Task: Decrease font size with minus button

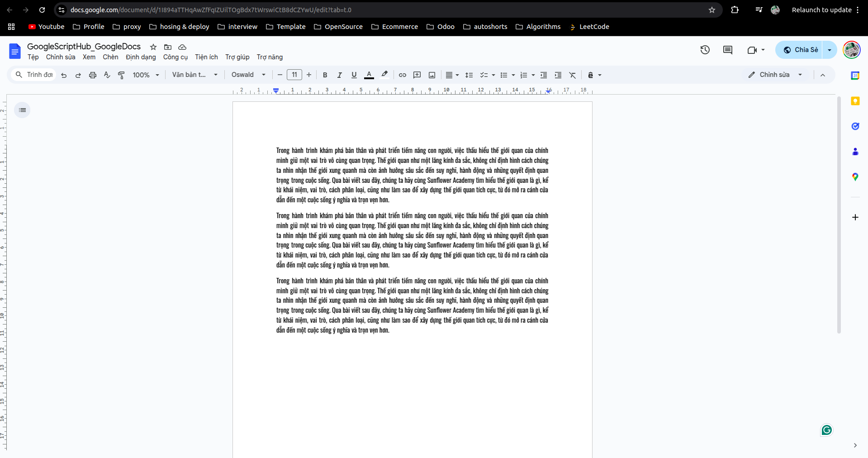Action: (280, 75)
